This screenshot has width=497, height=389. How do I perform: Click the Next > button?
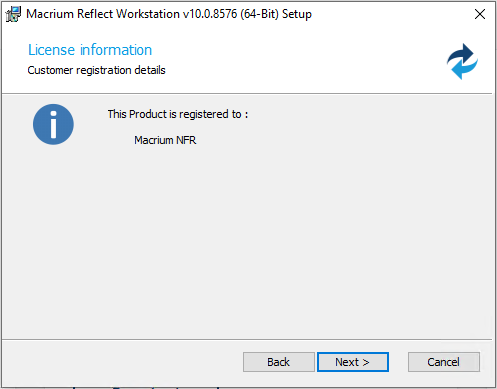point(353,362)
